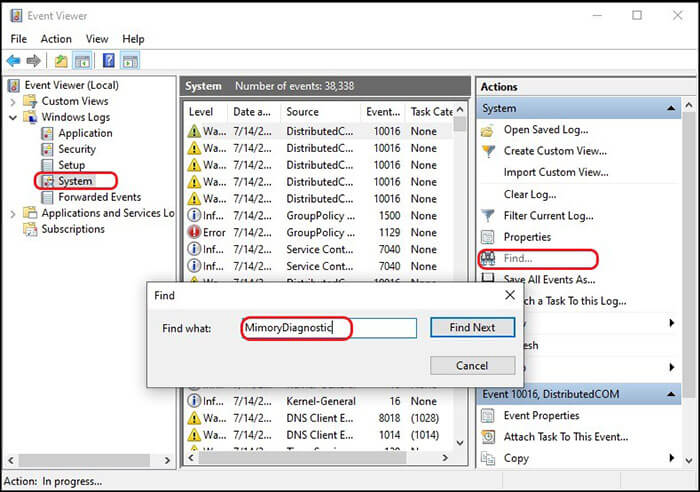700x492 pixels.
Task: Select Forwarded Events in the tree
Action: pos(99,197)
